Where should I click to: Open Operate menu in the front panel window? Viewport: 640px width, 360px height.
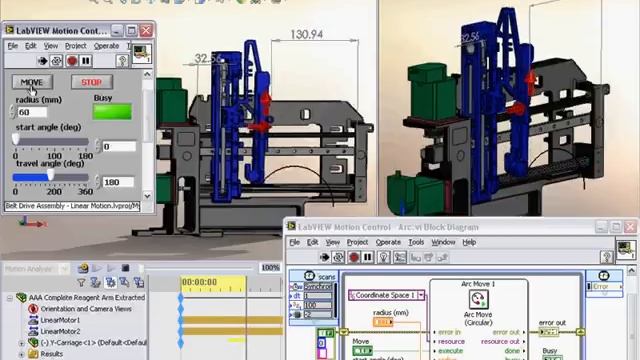pyautogui.click(x=107, y=46)
